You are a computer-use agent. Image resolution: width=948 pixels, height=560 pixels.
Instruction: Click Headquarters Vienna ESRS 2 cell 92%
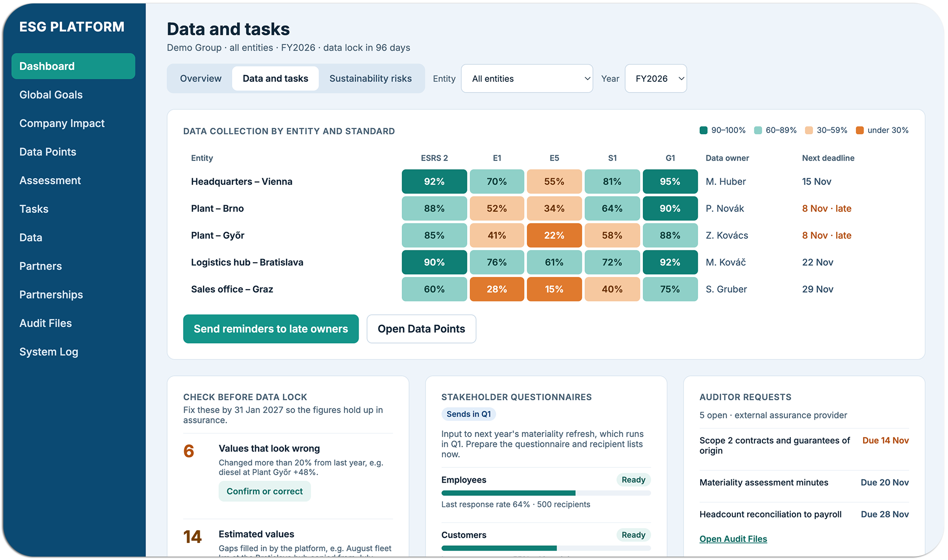434,182
